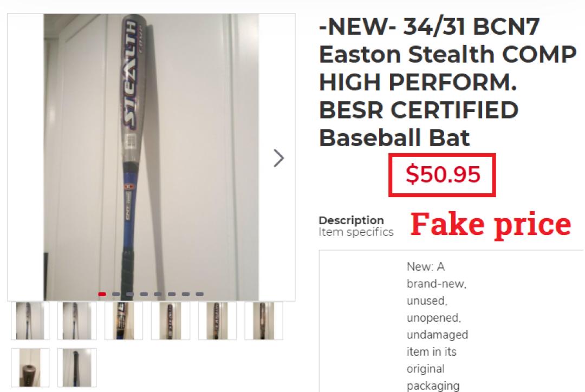Open the first bat thumbnail
585x392 pixels.
point(30,321)
